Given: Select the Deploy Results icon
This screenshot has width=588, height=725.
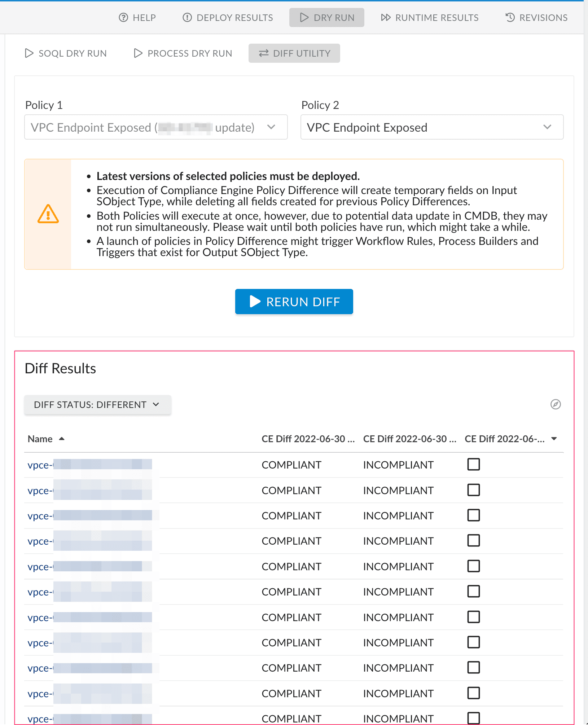Looking at the screenshot, I should tap(187, 17).
